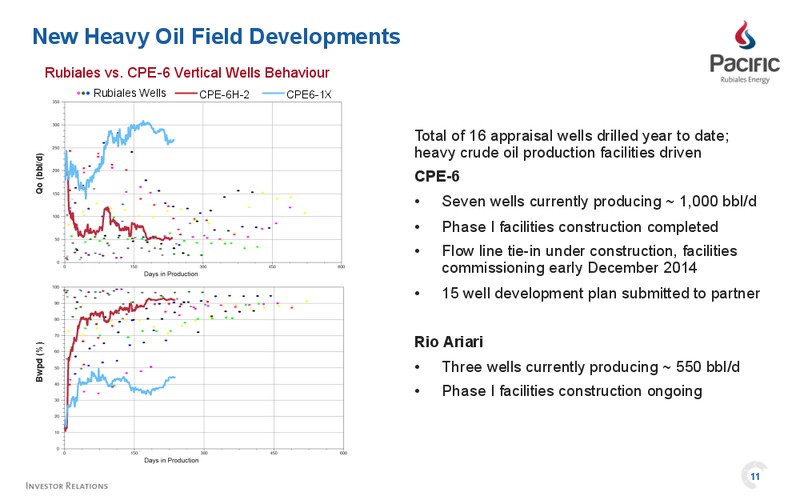This screenshot has height=500, width=800.
Task: Click the 'Rubiales Wells' legend entry
Action: pos(121,93)
